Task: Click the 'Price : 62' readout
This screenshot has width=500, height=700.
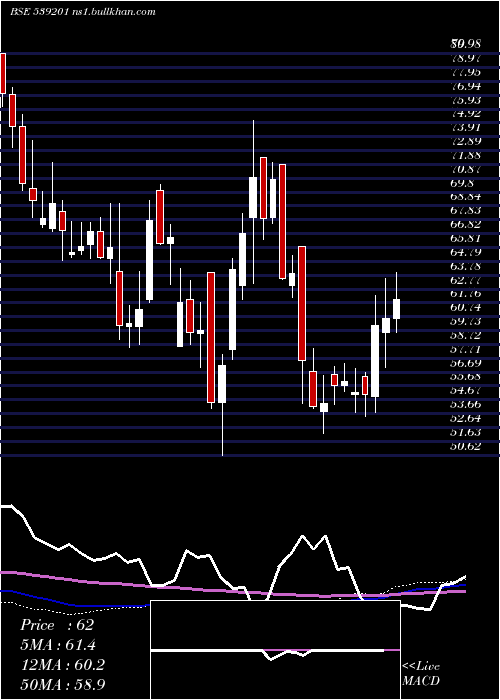Action: pos(57,625)
